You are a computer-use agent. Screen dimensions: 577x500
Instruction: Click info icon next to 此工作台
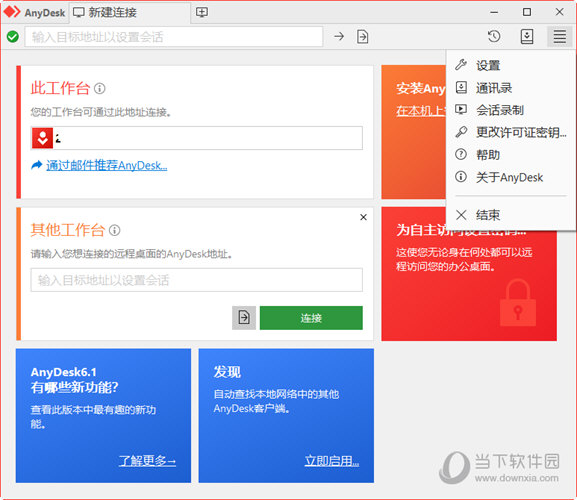(x=99, y=88)
